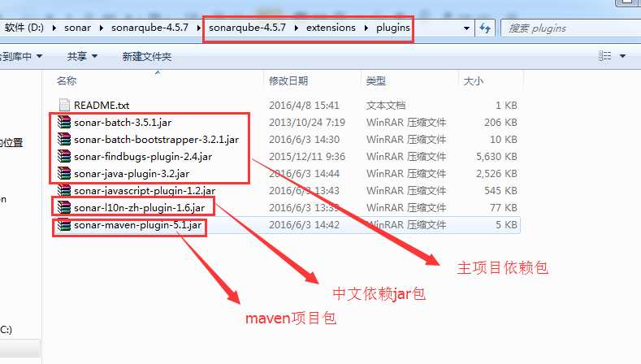This screenshot has width=641, height=364.
Task: Click date 2013/10/24 7:19
Action: pos(307,123)
